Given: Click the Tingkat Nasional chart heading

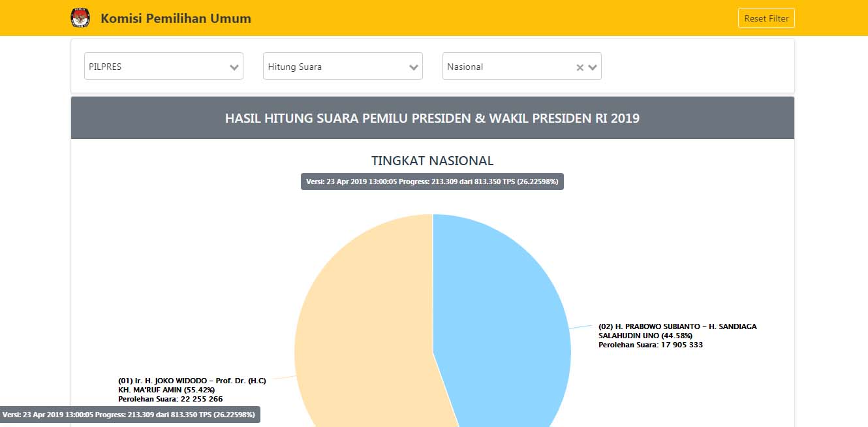Looking at the screenshot, I should pos(432,161).
